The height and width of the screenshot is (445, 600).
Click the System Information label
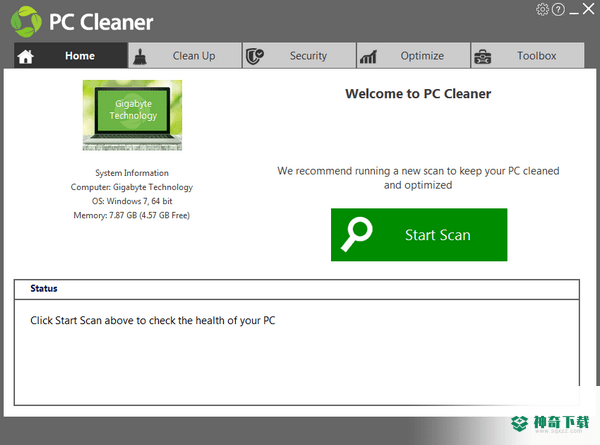click(x=132, y=173)
